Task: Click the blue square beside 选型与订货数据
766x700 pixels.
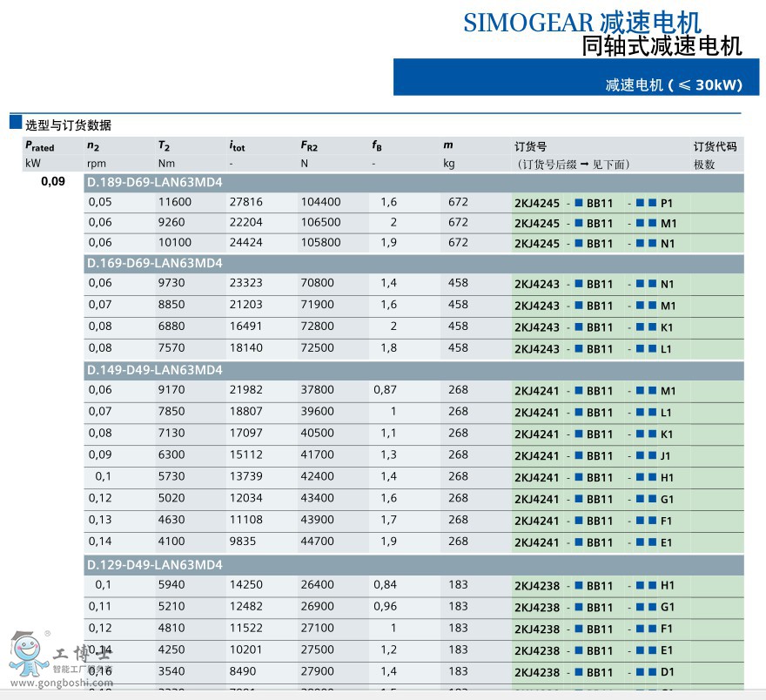Action: 16,121
